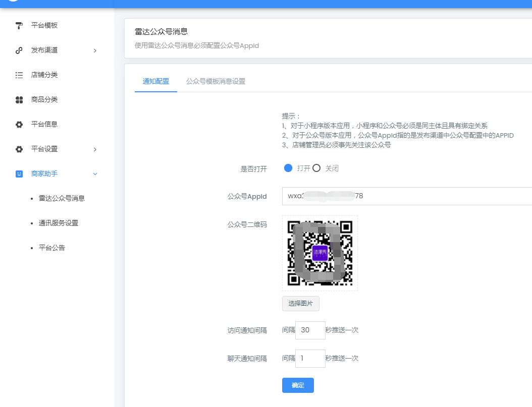Click the 平台设置 gear icon
This screenshot has height=407, width=532.
19,149
